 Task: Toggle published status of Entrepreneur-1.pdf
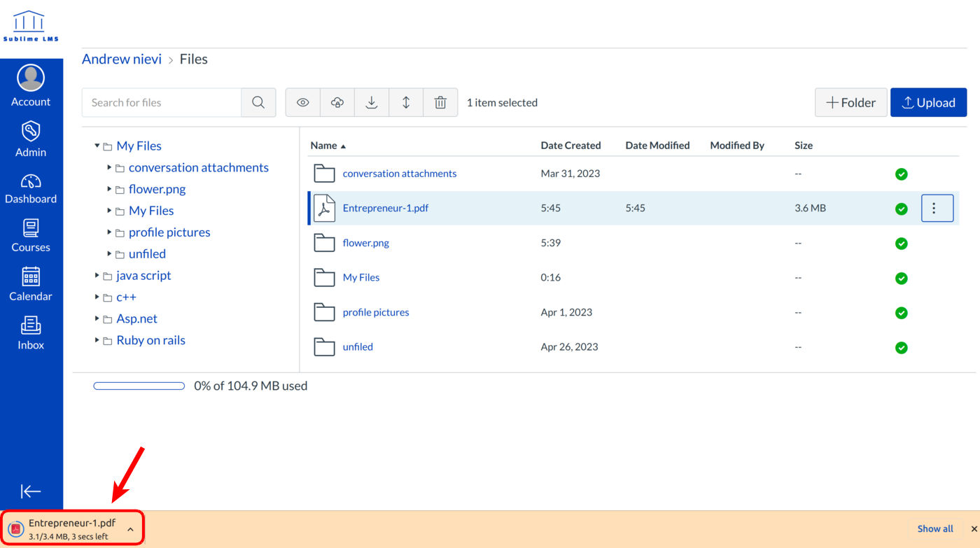(902, 209)
